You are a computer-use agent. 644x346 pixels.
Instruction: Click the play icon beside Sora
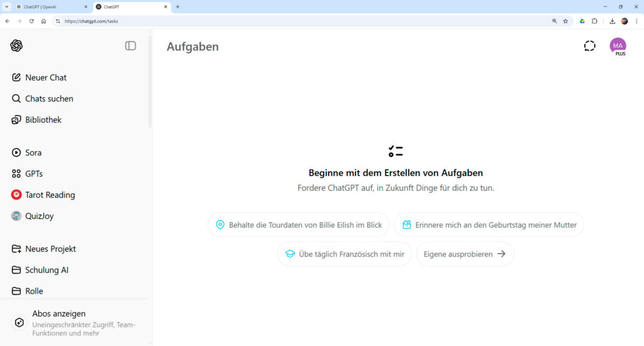tap(16, 152)
